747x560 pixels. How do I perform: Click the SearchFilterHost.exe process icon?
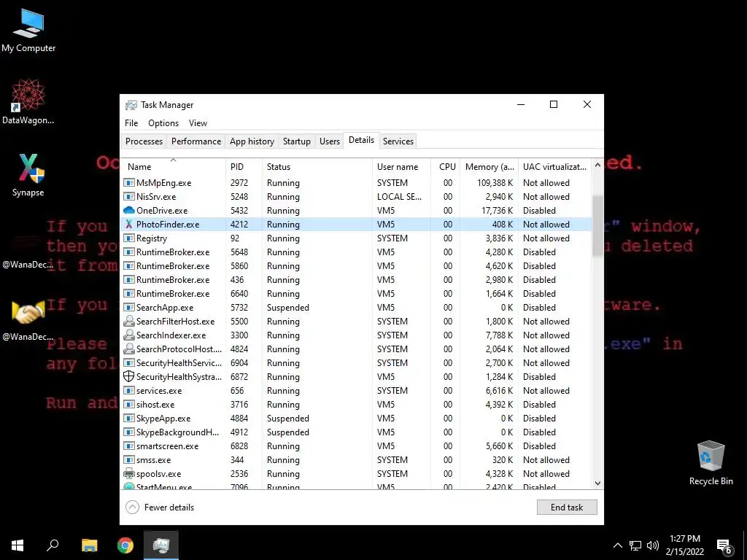[128, 322]
